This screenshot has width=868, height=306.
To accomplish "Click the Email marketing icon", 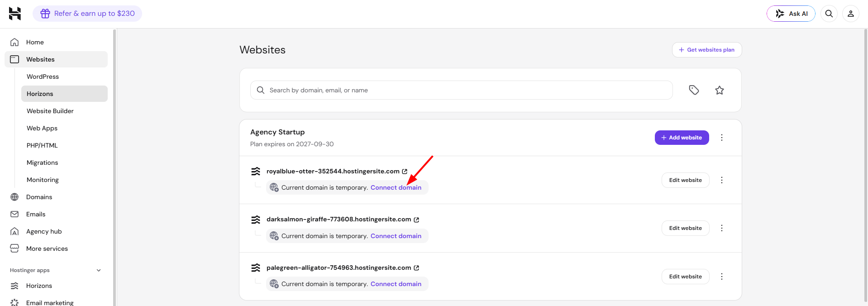I will pos(14,302).
